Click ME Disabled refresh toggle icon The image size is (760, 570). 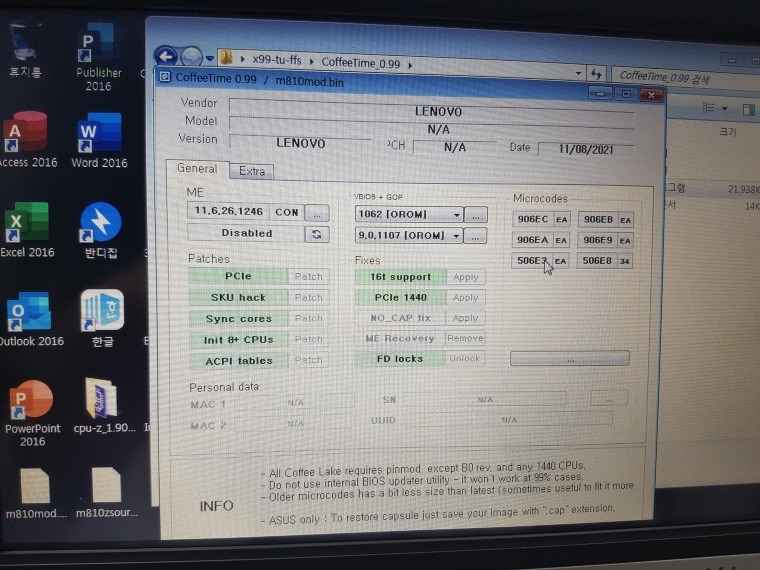[x=317, y=235]
